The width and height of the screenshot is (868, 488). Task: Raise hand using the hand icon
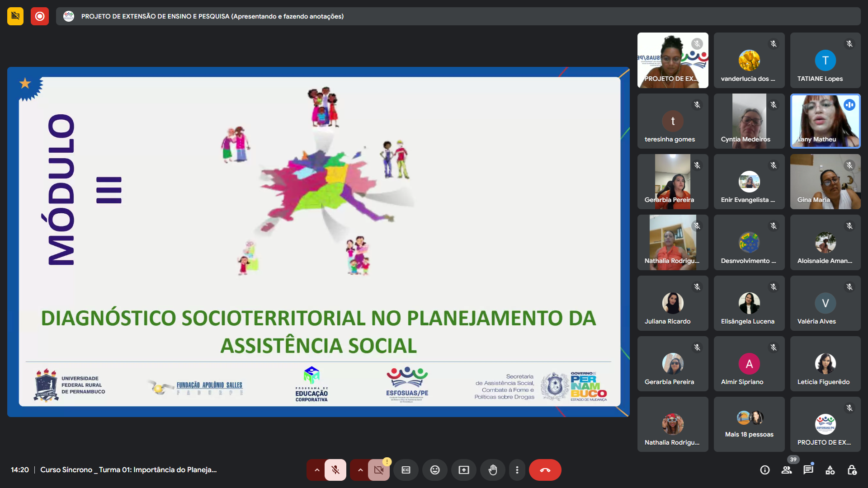pyautogui.click(x=493, y=470)
